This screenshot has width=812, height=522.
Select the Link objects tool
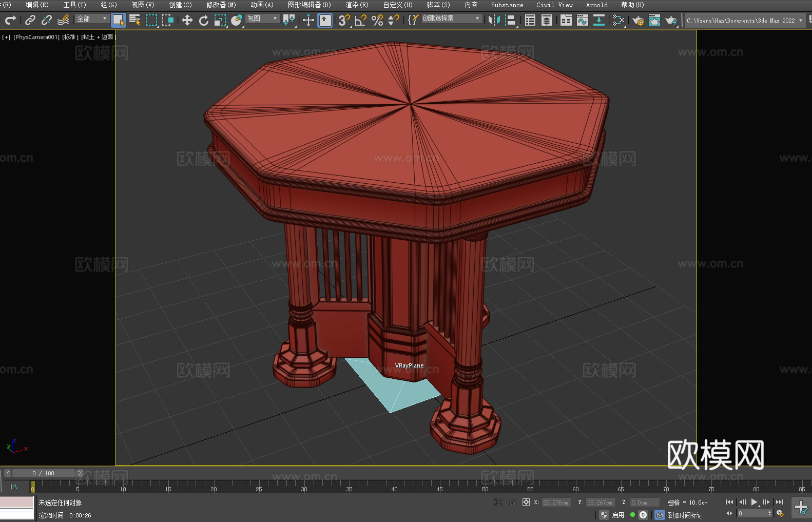(30, 21)
